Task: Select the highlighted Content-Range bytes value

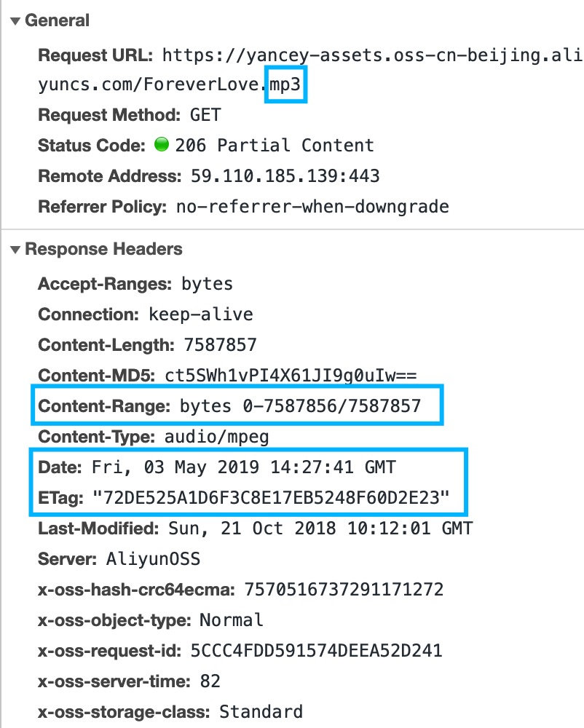Action: (x=300, y=406)
